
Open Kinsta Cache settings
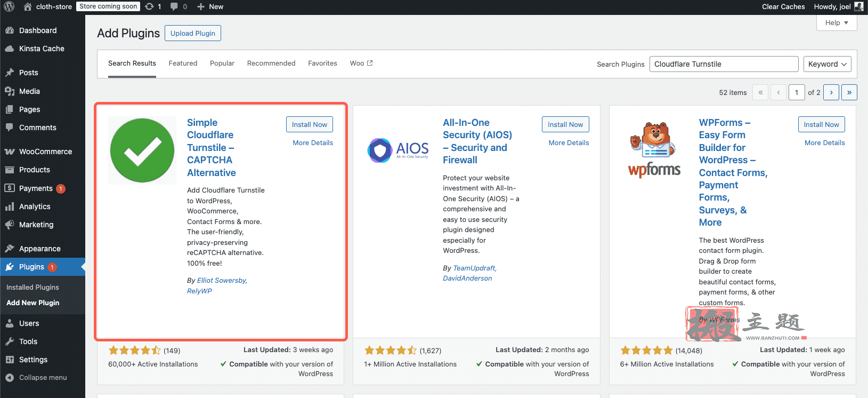pyautogui.click(x=43, y=49)
